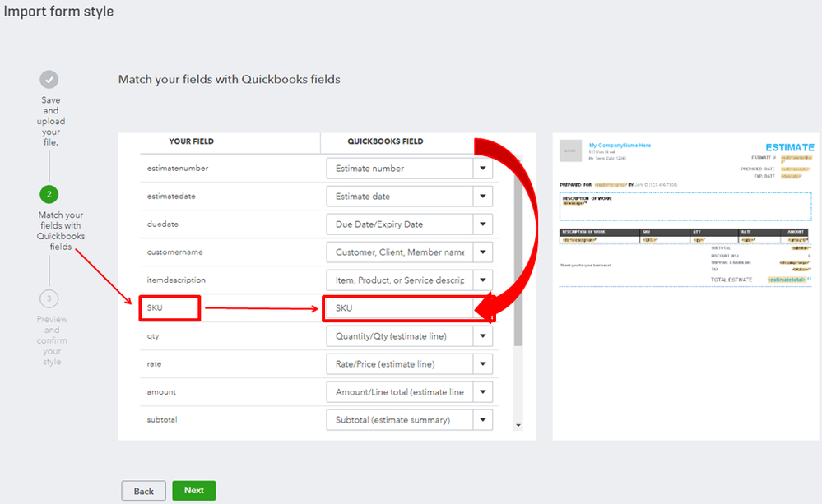
Task: Click the step 3 circle icon
Action: pos(49,298)
